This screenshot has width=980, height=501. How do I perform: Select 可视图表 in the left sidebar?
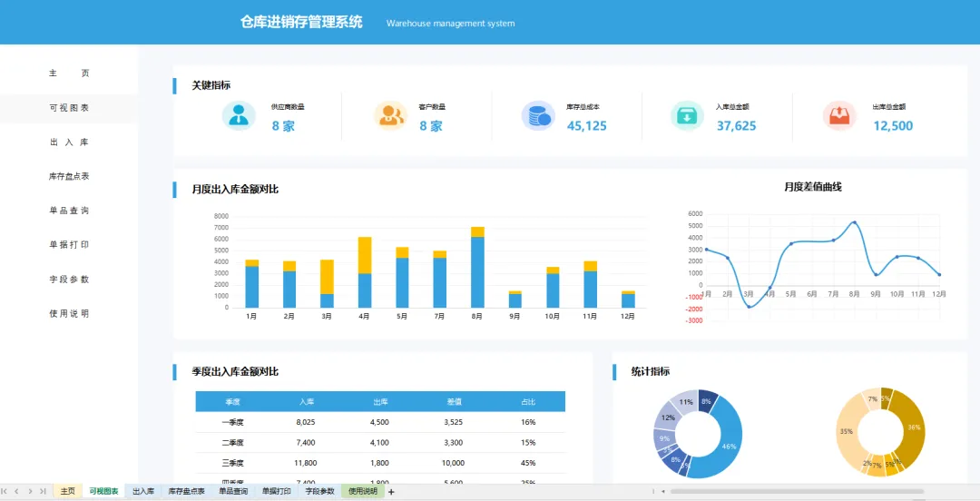point(69,108)
